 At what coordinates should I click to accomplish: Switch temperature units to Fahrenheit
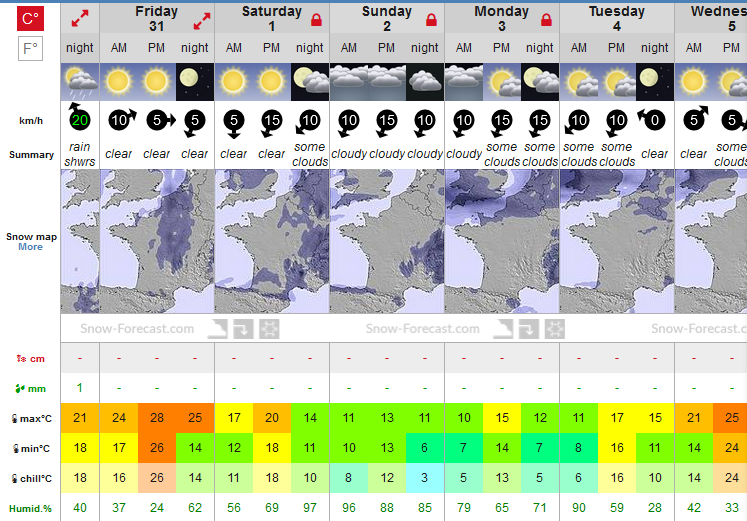pos(30,49)
